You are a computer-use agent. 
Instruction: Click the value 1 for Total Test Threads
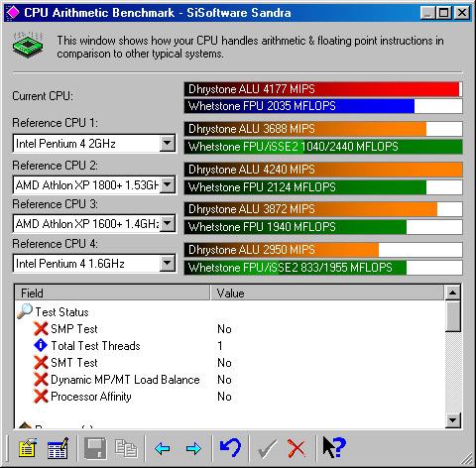coord(220,346)
